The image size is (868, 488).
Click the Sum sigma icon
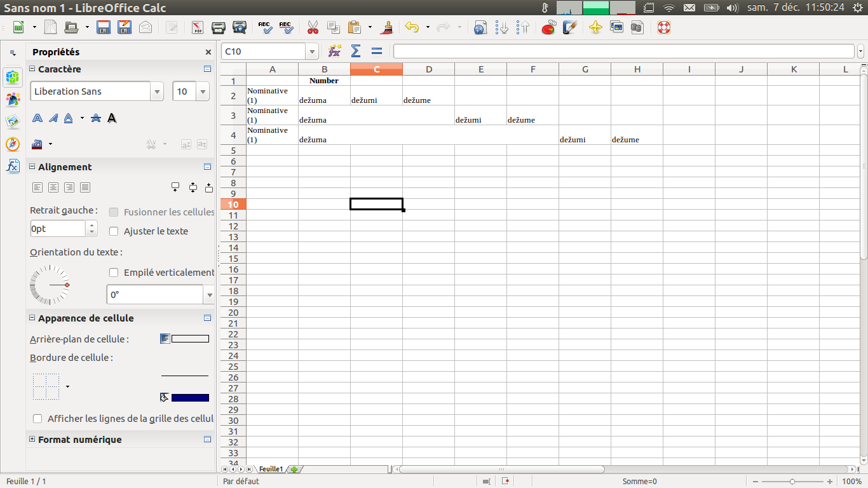click(x=356, y=51)
